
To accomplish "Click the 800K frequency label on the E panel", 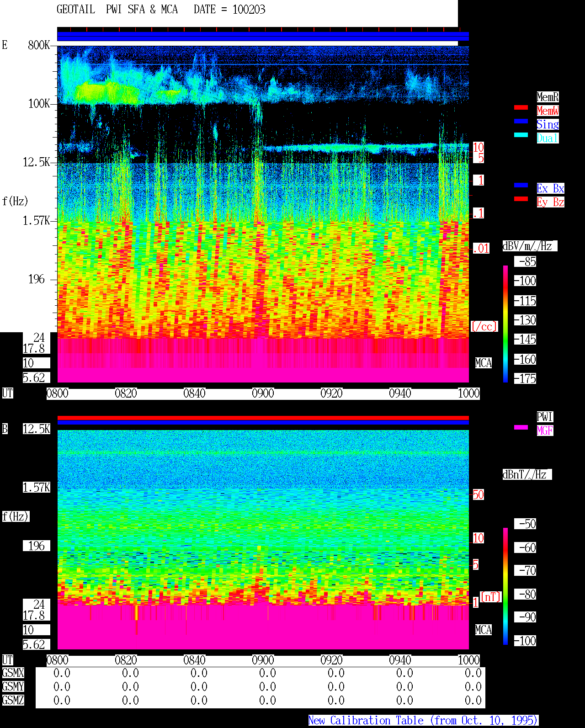I will tap(39, 45).
